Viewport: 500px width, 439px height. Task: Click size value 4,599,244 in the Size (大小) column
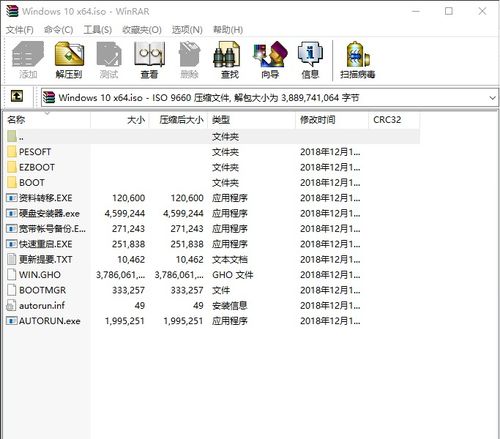coord(125,213)
